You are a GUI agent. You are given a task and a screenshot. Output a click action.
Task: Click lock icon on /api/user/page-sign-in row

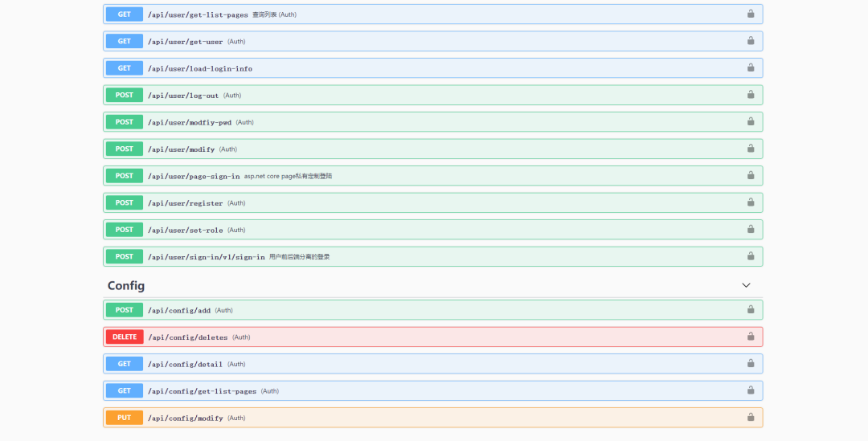click(x=751, y=175)
